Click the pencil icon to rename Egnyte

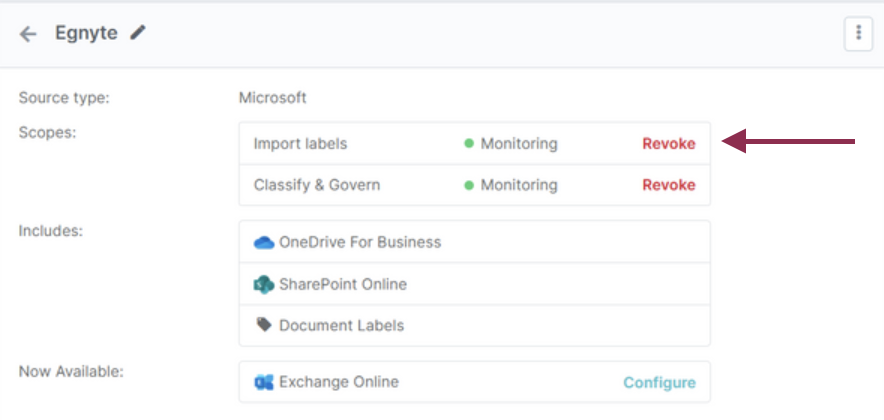coord(138,33)
